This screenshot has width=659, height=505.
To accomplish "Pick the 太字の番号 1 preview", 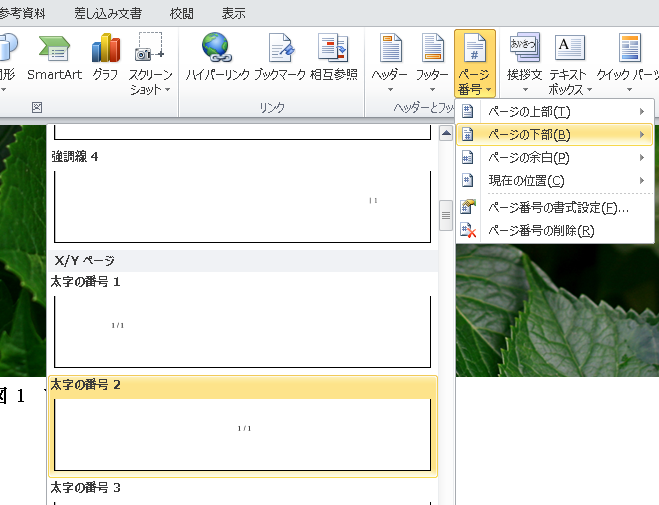I will tap(243, 331).
